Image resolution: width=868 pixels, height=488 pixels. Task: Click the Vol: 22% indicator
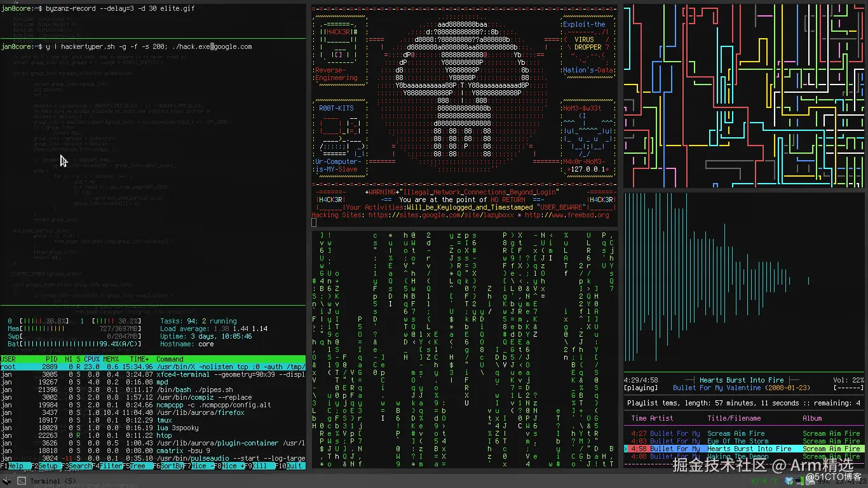click(848, 380)
